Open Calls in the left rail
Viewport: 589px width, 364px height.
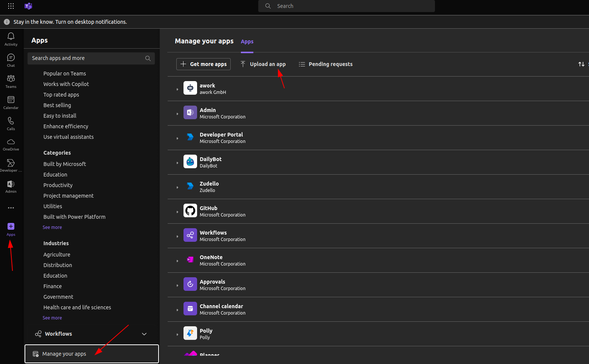tap(11, 123)
